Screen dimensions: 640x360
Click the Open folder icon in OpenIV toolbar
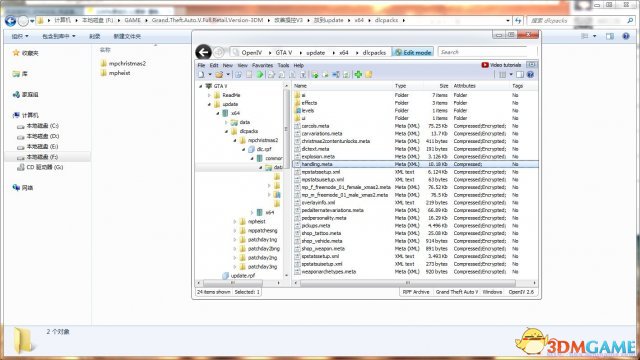(219, 75)
